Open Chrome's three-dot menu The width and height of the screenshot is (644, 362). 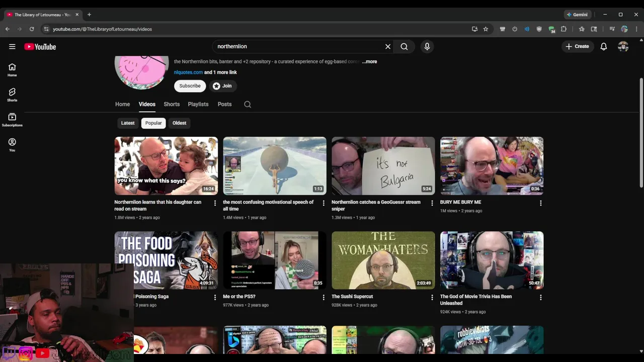pyautogui.click(x=636, y=29)
